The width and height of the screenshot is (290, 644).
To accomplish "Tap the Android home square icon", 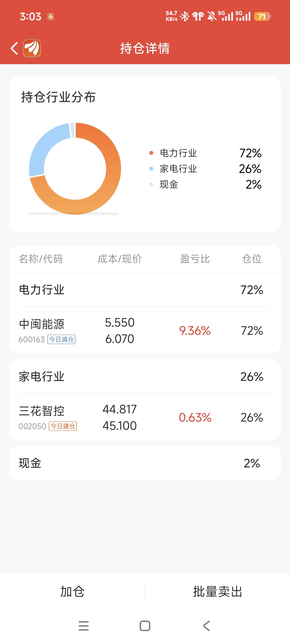I will click(145, 626).
